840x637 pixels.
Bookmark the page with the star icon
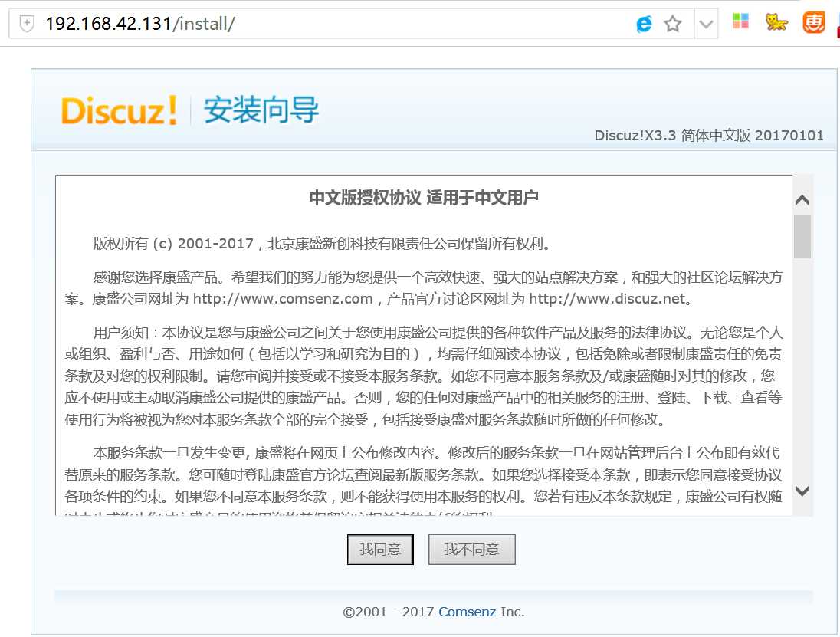point(672,24)
